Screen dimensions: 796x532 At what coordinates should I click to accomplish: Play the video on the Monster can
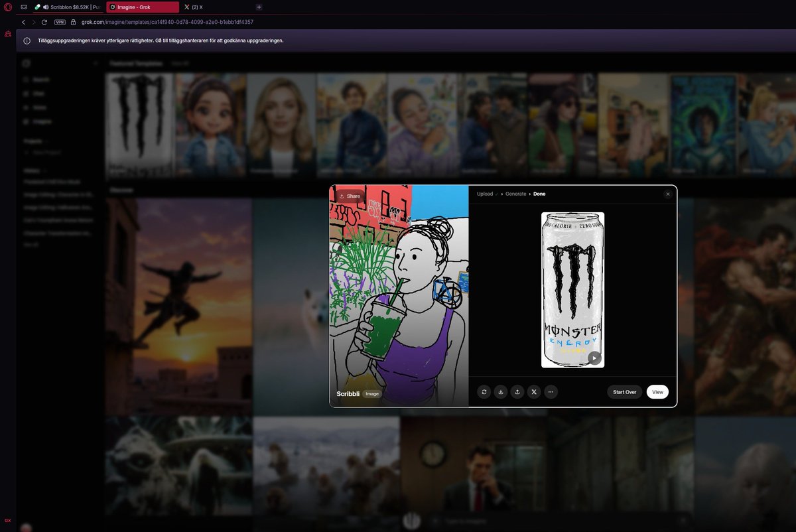[x=594, y=358]
